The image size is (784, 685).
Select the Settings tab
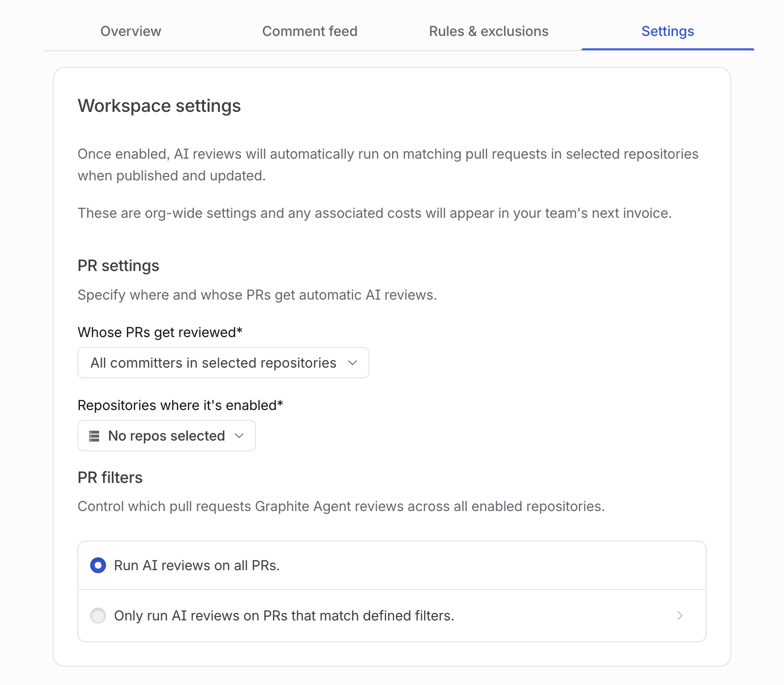click(x=668, y=31)
